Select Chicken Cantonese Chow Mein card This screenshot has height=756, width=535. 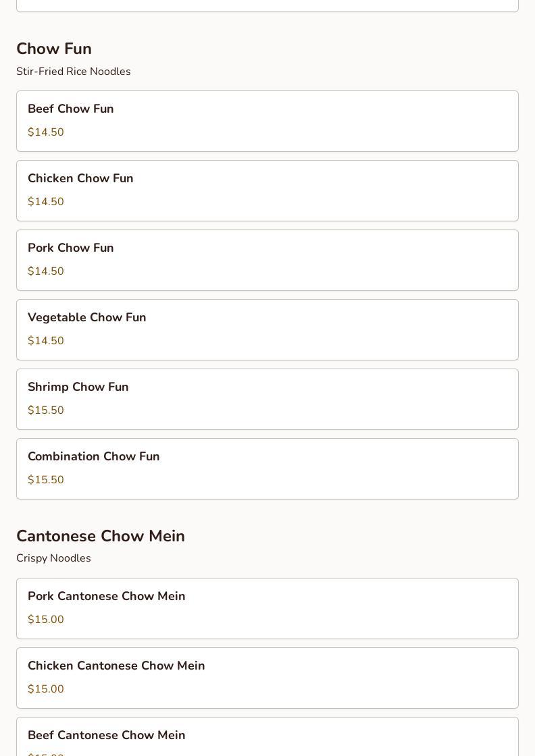click(267, 678)
